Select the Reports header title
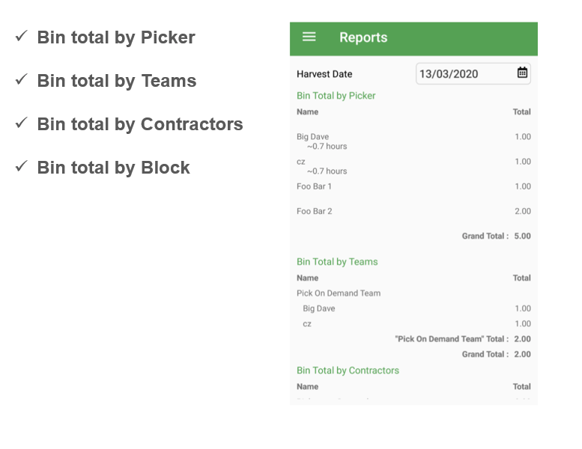Image resolution: width=582 pixels, height=449 pixels. [x=363, y=37]
